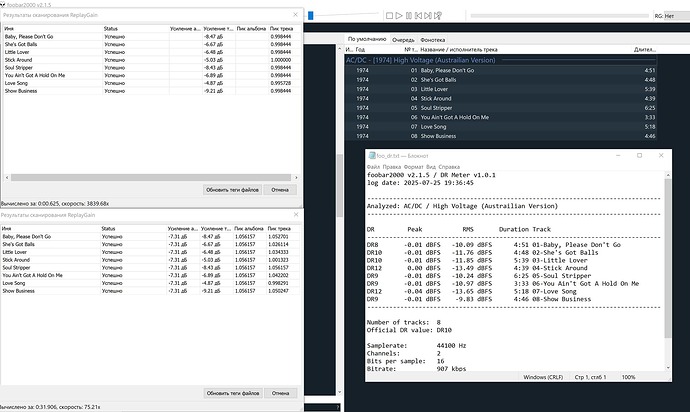Click the Stop playback button

tap(389, 15)
